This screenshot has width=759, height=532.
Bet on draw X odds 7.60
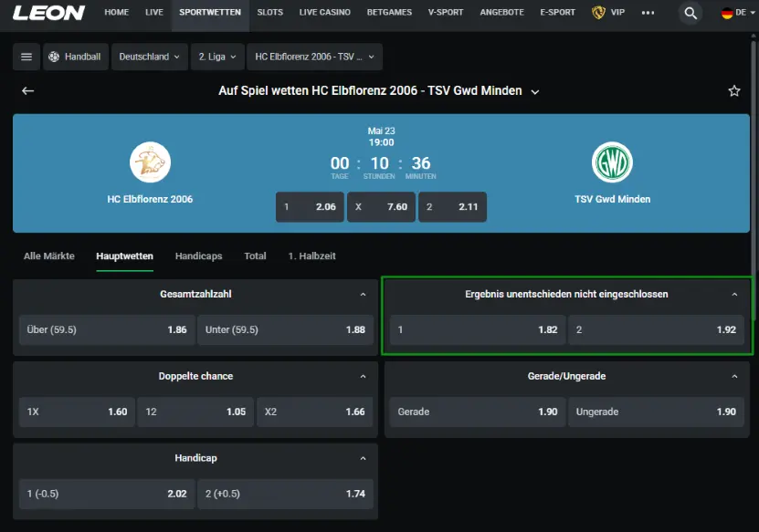(x=381, y=206)
